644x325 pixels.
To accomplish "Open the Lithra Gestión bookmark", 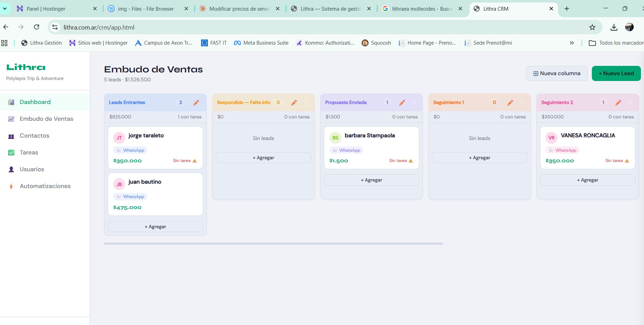I will click(x=41, y=43).
